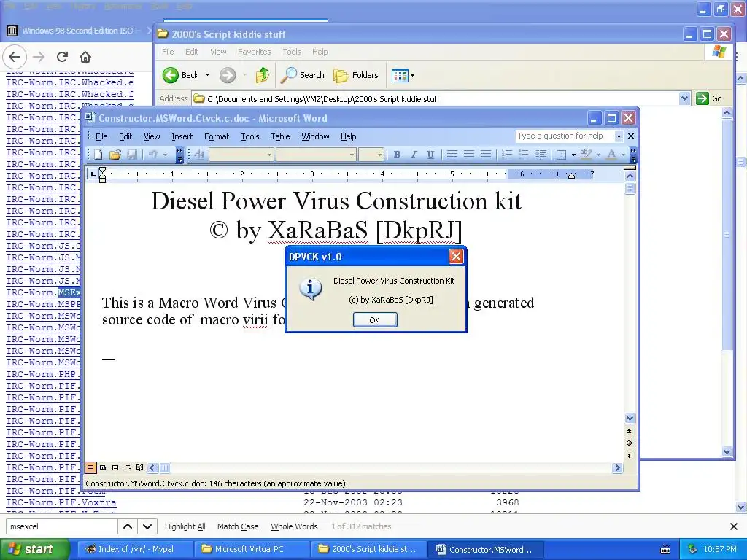Screen dimensions: 747x560
Task: Toggle numbered list in Word
Action: [507, 155]
